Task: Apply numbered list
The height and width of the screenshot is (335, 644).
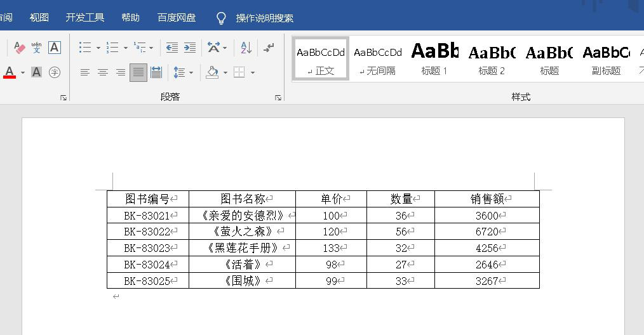Action: pyautogui.click(x=112, y=48)
